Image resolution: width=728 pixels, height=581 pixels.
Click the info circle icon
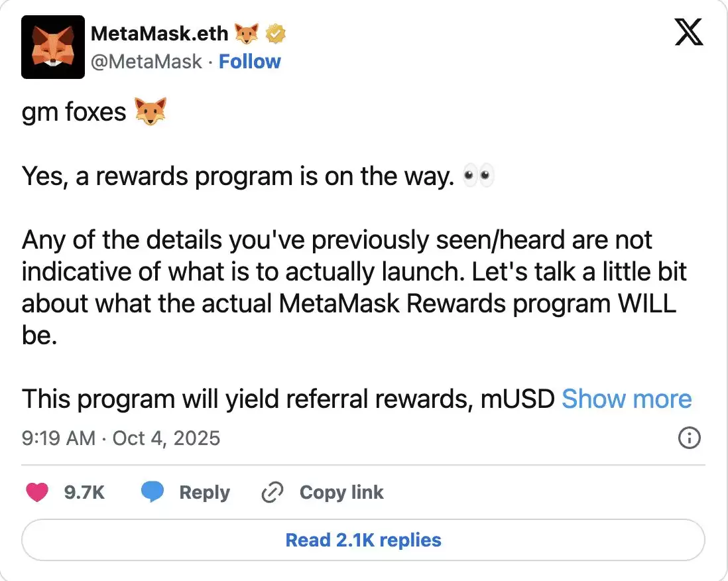click(x=690, y=438)
